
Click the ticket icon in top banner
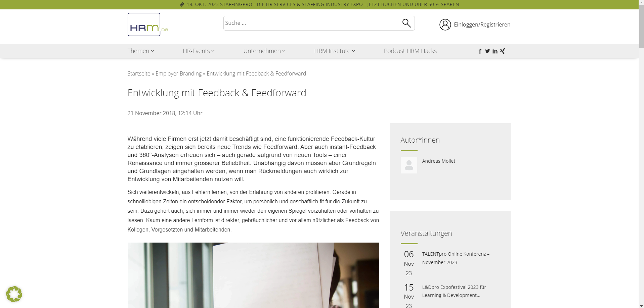[182, 4]
